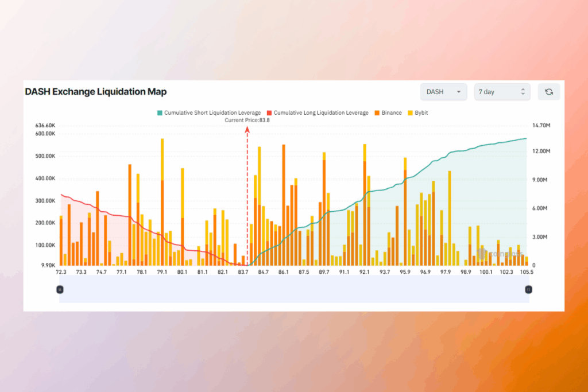
Task: Click the refresh chart icon
Action: 548,92
